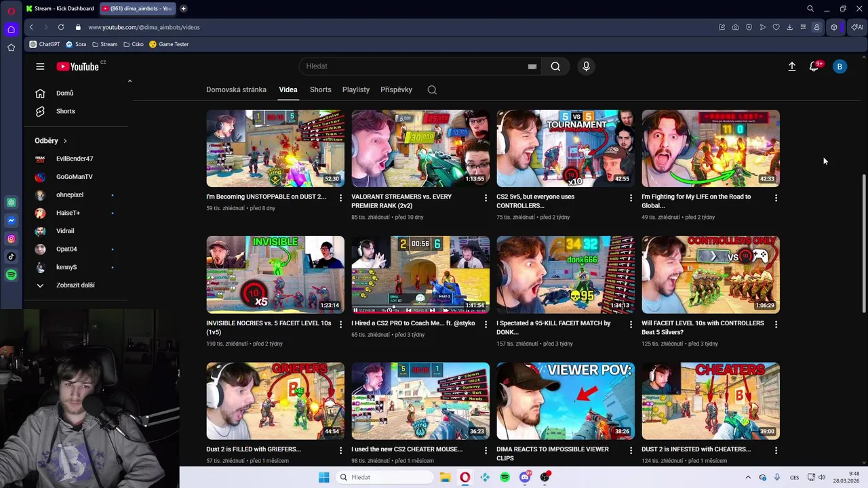Click Opera sidebar home icon

click(11, 29)
